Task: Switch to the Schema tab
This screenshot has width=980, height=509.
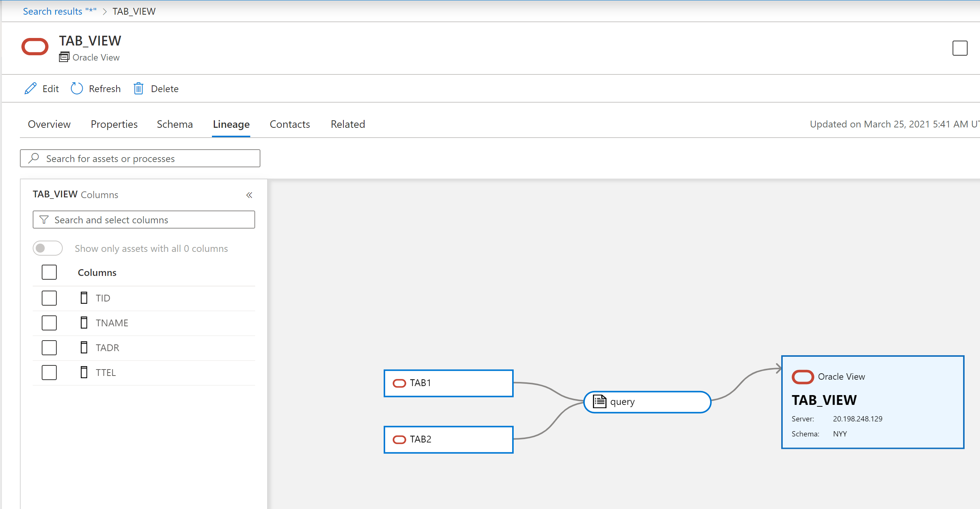Action: pos(175,124)
